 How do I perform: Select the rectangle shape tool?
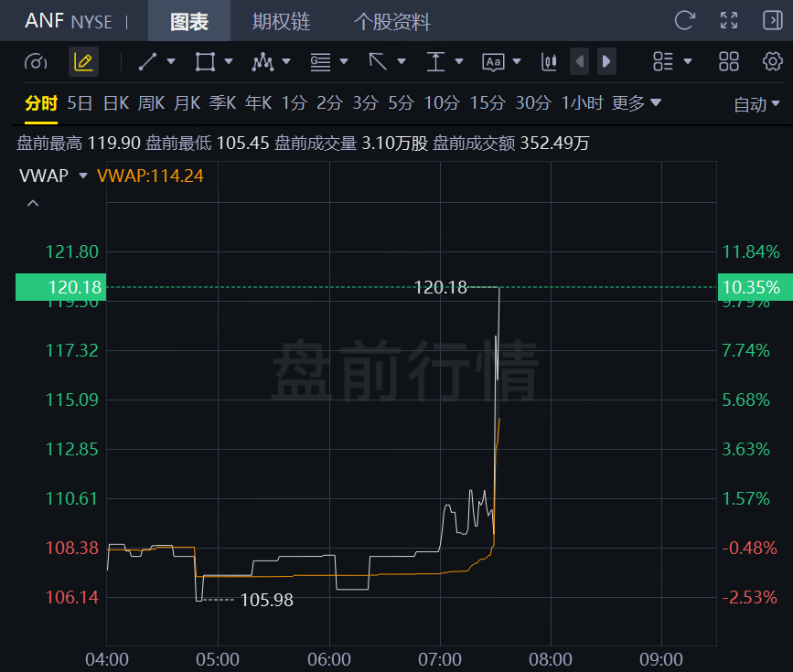205,61
